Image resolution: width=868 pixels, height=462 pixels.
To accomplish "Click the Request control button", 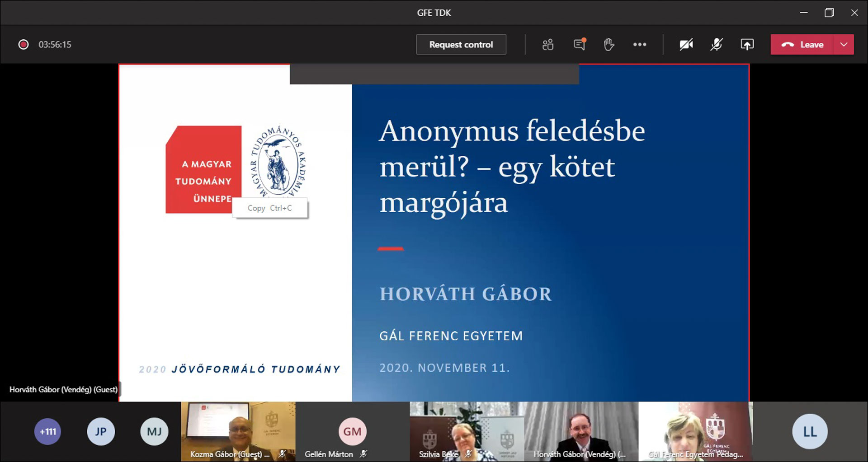I will 461,44.
